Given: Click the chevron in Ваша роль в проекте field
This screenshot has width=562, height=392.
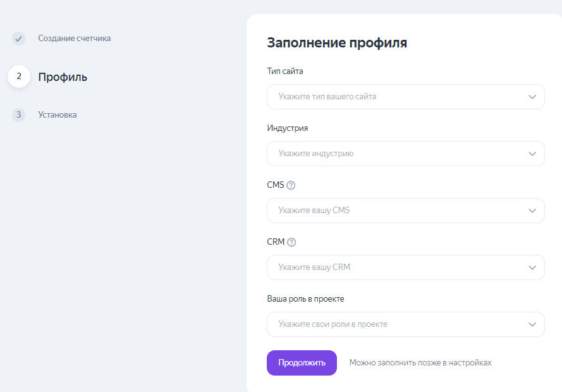Looking at the screenshot, I should pyautogui.click(x=532, y=324).
